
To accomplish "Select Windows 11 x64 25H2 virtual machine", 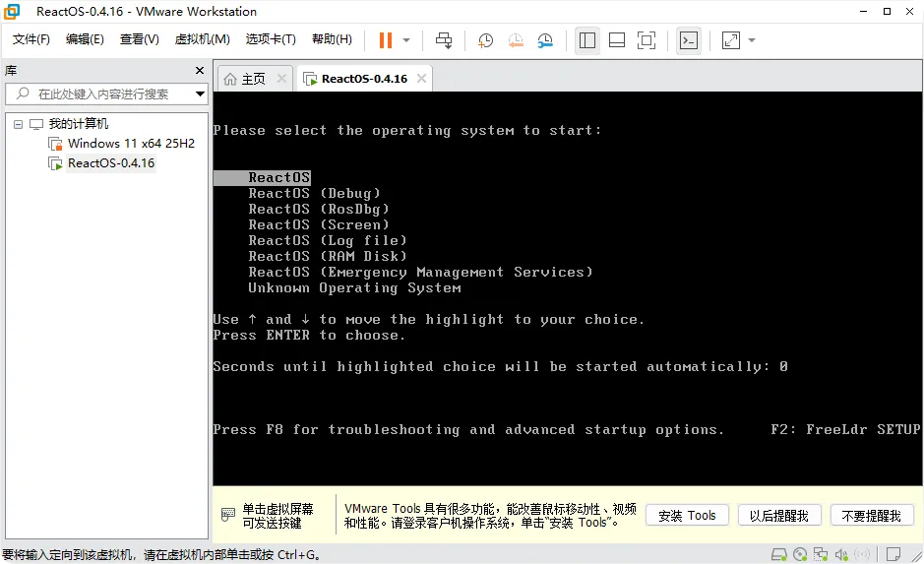I will (x=131, y=143).
